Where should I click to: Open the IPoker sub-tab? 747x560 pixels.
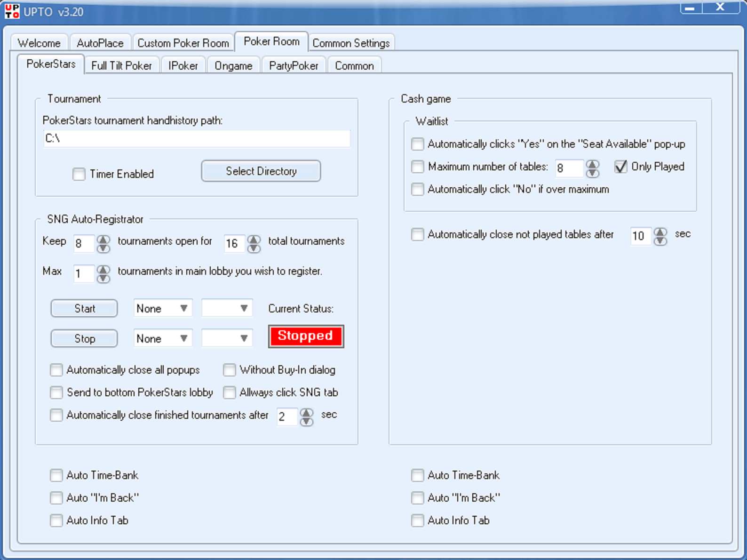[183, 65]
